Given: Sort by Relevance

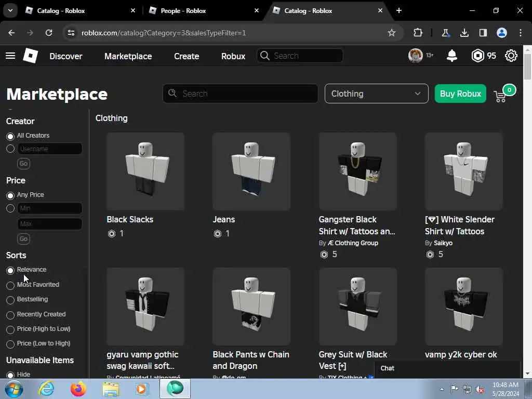Looking at the screenshot, I should point(10,270).
